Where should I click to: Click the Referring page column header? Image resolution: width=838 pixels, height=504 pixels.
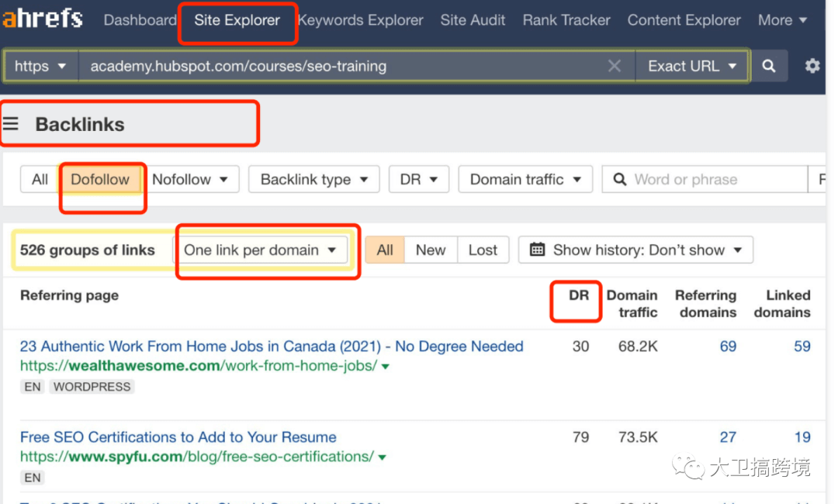pos(70,295)
